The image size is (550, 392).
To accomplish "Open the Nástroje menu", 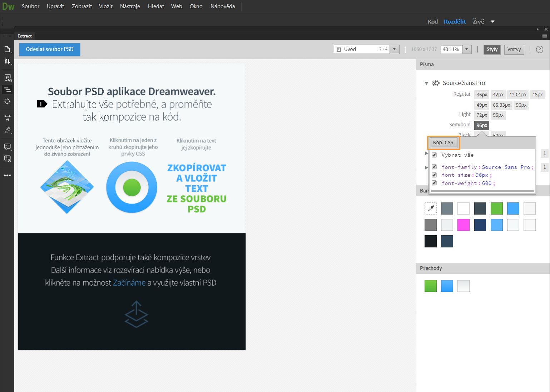I will 130,6.
